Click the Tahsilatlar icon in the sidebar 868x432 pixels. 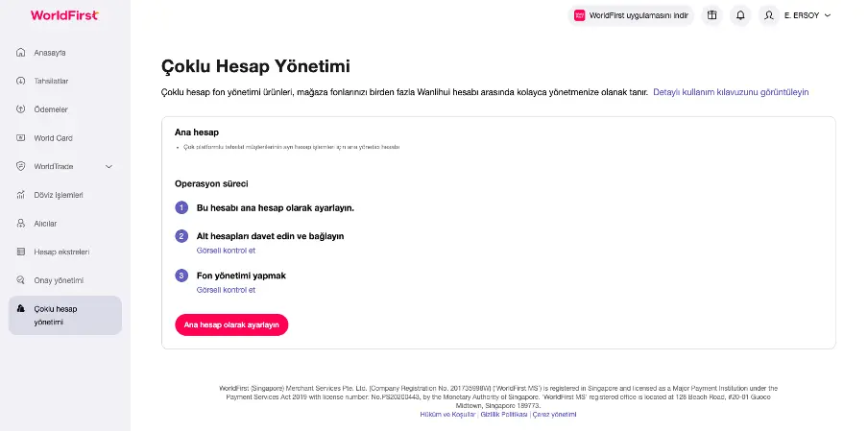click(x=21, y=81)
